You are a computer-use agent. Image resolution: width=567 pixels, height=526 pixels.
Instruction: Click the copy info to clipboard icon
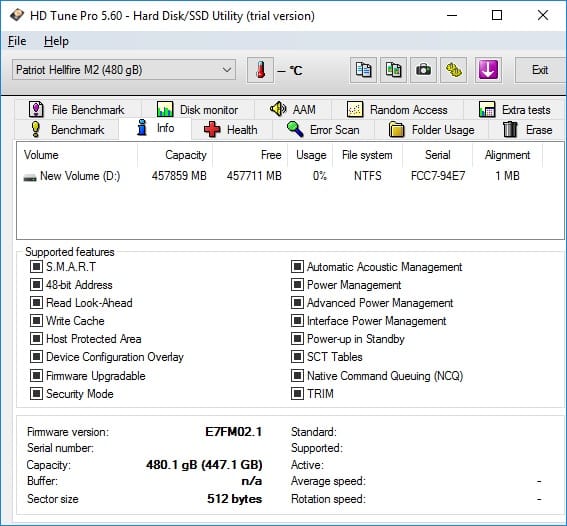363,70
